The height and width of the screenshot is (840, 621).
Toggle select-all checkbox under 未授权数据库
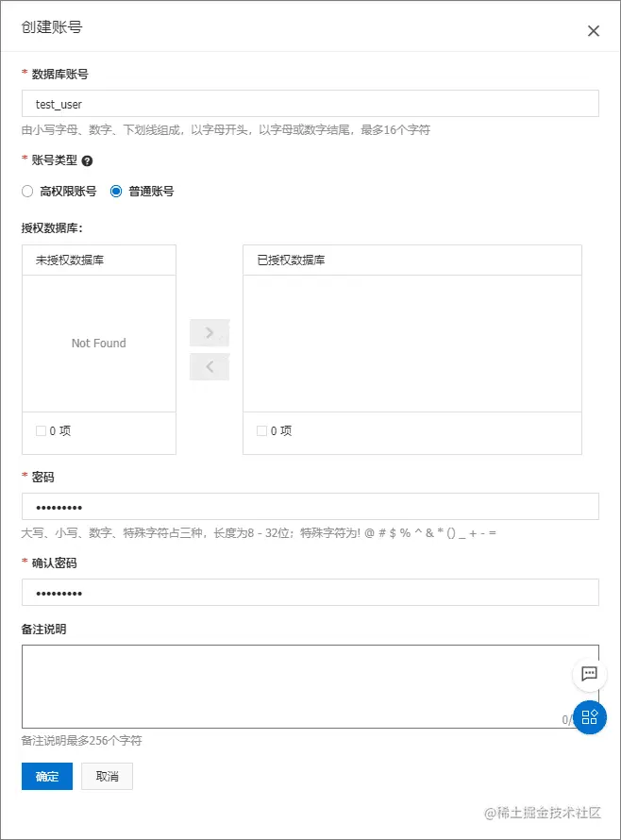[x=41, y=430]
